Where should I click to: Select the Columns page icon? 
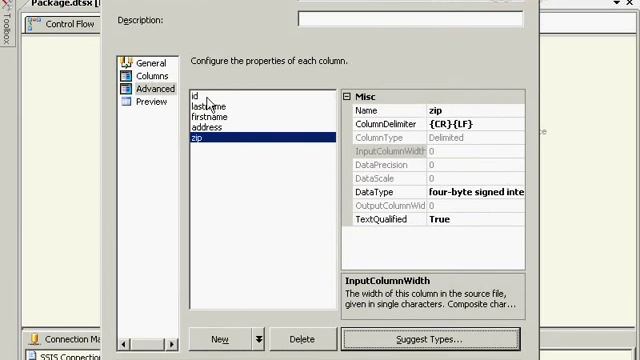(126, 76)
